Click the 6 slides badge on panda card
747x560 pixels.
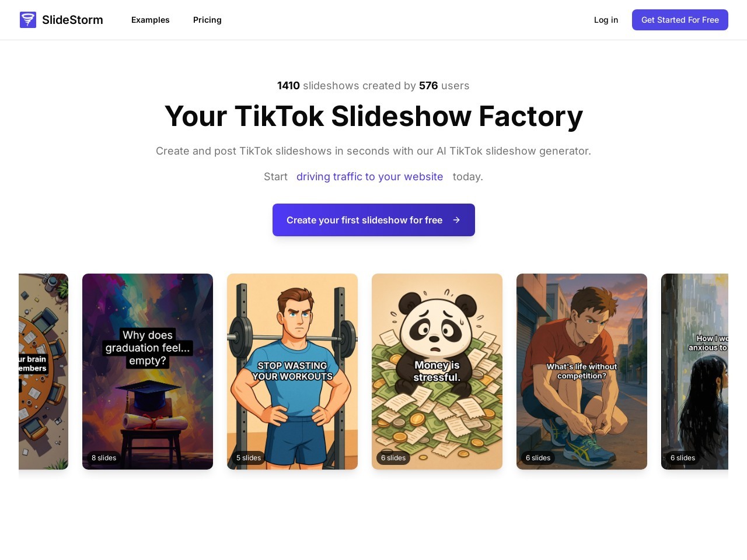[x=393, y=458]
